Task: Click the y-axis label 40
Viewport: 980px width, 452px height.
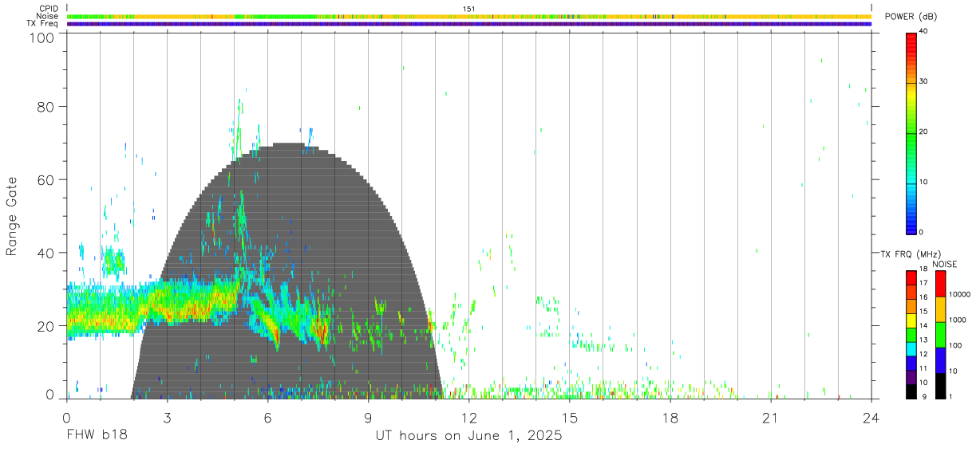Action: click(45, 253)
